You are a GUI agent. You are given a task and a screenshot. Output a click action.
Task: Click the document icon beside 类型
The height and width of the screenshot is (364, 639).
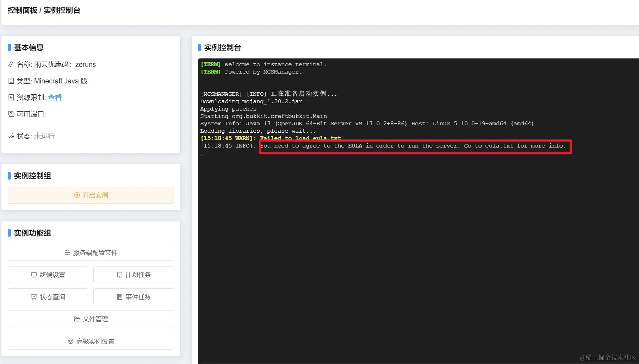pos(11,81)
